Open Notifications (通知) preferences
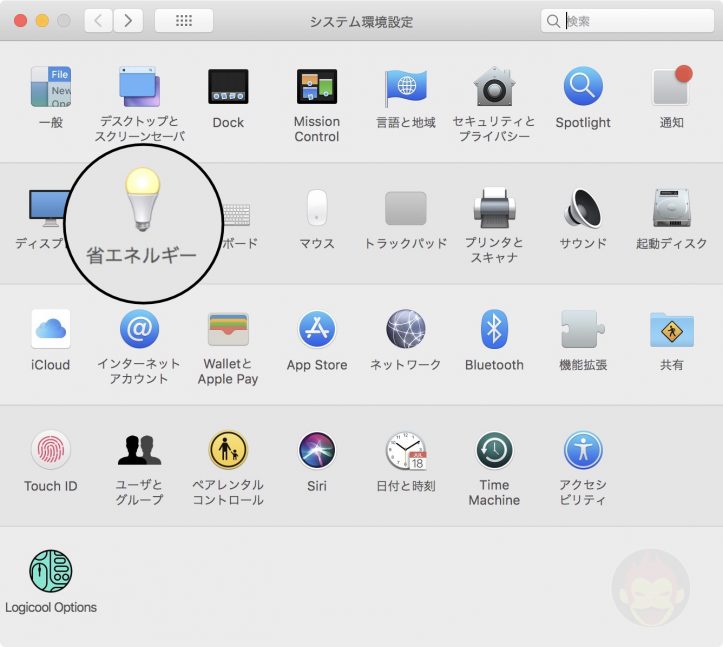Screen dimensions: 723x647 point(671,86)
